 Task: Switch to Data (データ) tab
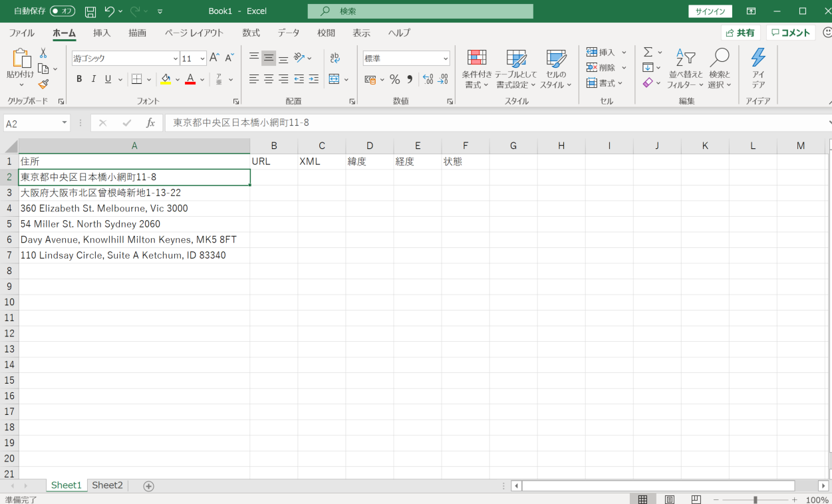[289, 33]
